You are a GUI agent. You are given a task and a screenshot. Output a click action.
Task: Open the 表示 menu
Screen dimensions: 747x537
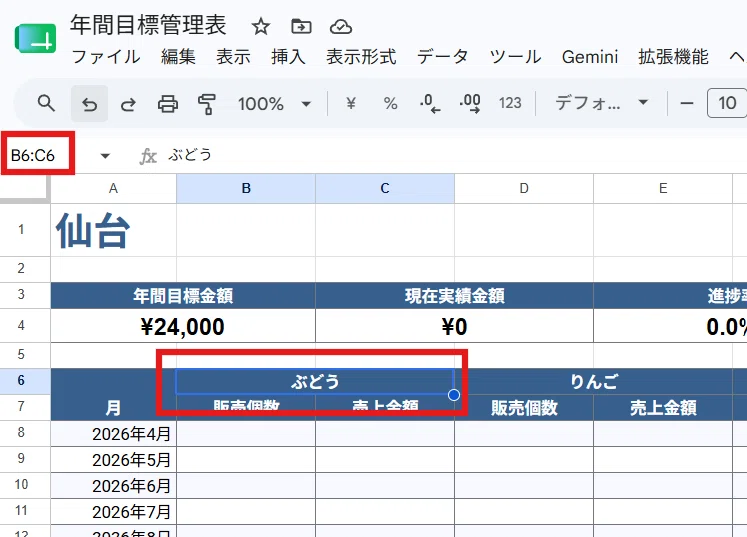(233, 57)
